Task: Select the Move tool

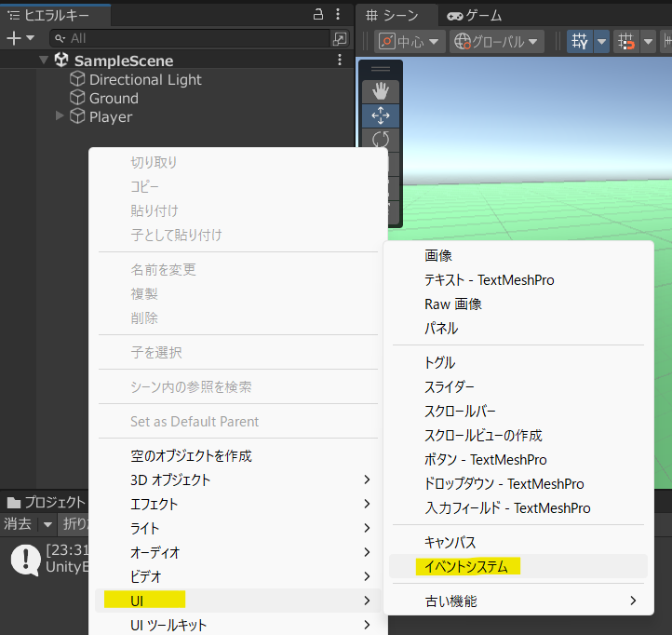Action: pyautogui.click(x=381, y=115)
